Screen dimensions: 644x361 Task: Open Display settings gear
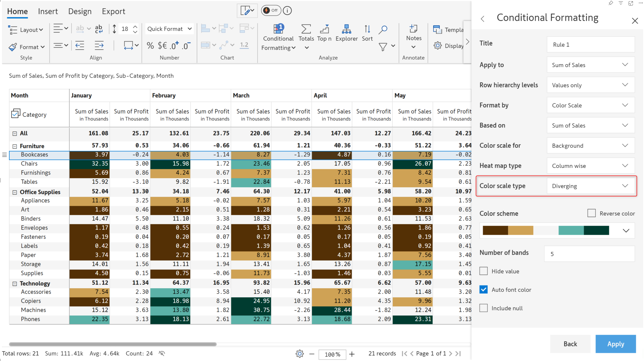438,45
